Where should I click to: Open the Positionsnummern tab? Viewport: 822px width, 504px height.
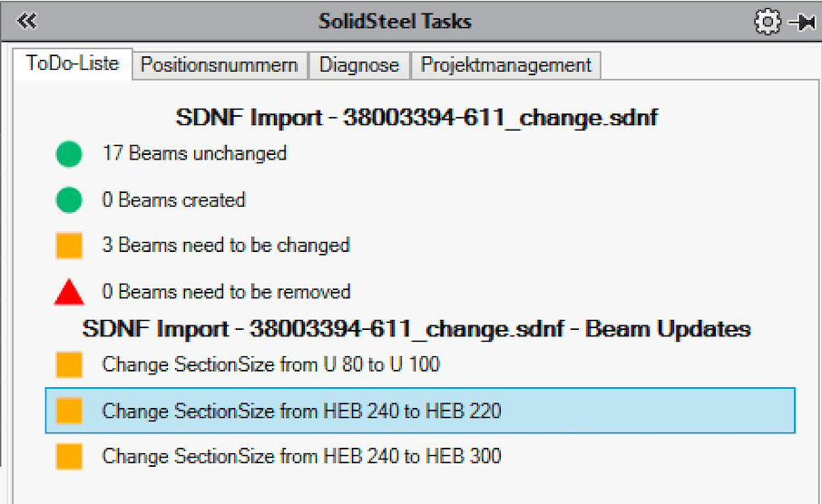(x=220, y=65)
